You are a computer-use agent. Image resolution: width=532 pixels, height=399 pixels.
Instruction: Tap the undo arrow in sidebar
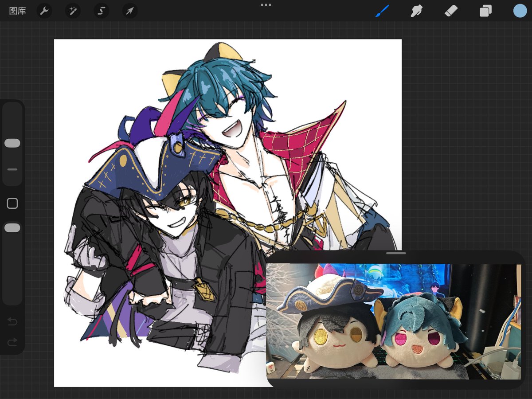pos(12,321)
